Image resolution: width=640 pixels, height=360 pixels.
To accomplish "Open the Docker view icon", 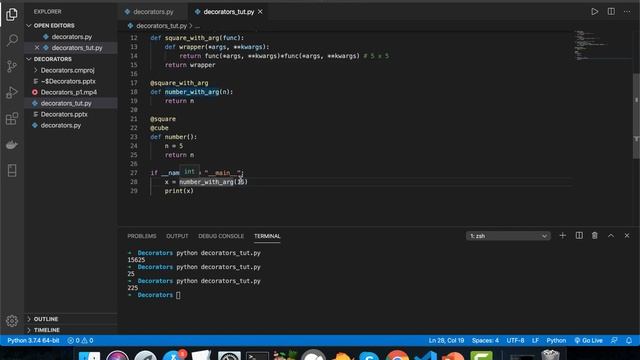I will pyautogui.click(x=12, y=144).
